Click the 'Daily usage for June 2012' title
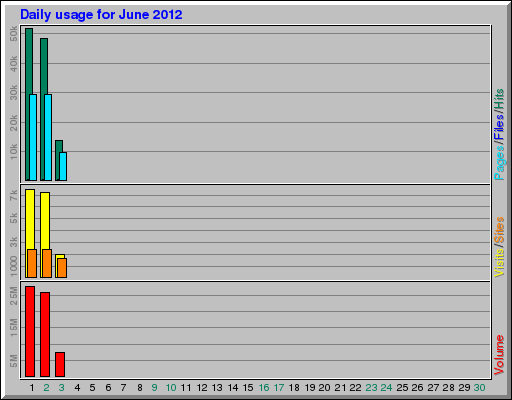Image resolution: width=512 pixels, height=400 pixels. 101,15
